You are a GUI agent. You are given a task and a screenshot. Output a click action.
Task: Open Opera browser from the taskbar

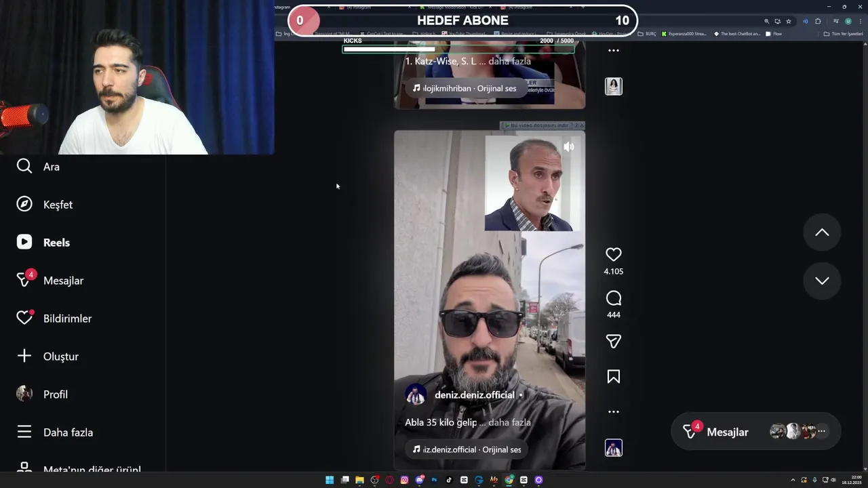pos(389,480)
